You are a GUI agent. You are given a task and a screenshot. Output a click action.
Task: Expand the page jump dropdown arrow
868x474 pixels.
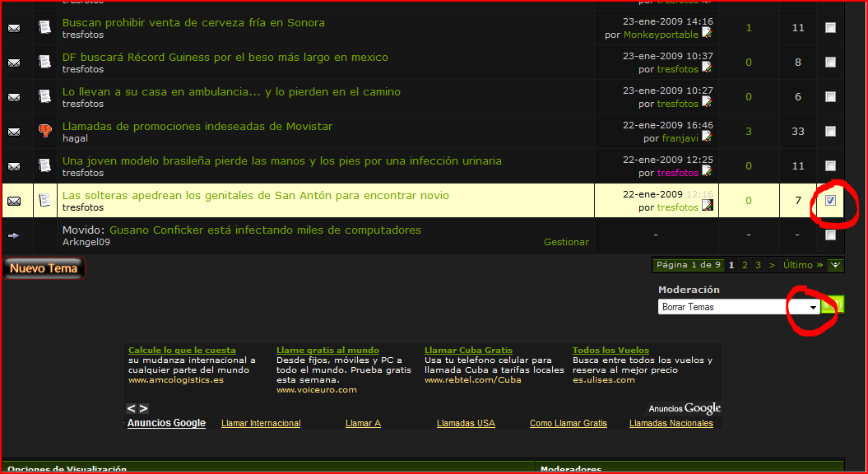pyautogui.click(x=836, y=265)
